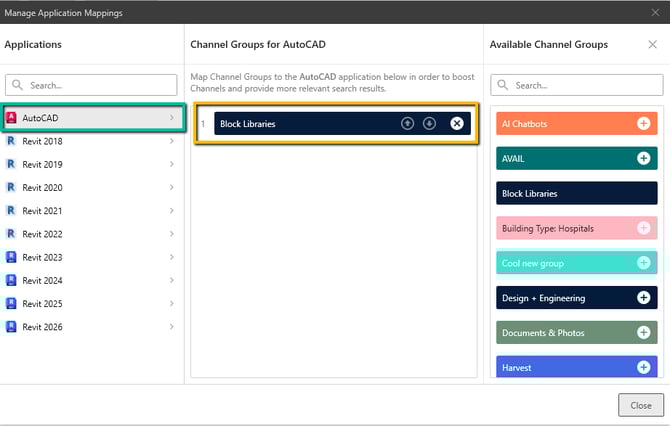
Task: Add Harvest channel group with plus icon
Action: (x=643, y=367)
